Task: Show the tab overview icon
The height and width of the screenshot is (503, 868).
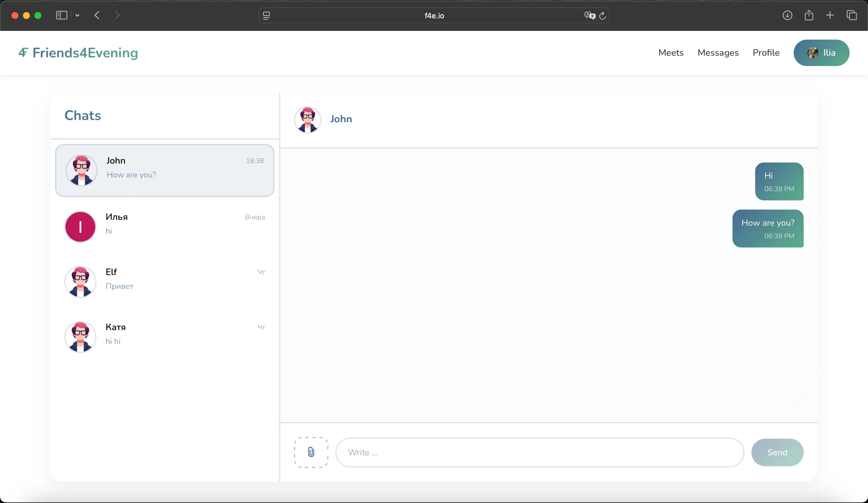Action: click(851, 15)
